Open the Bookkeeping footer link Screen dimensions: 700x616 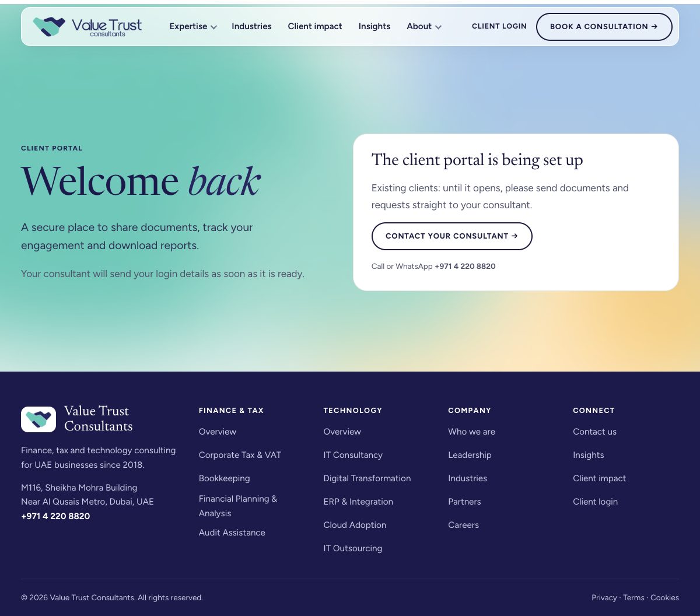224,478
